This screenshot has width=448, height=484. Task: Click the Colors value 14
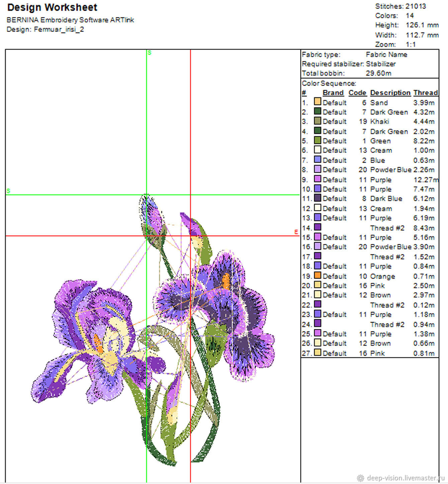click(410, 16)
